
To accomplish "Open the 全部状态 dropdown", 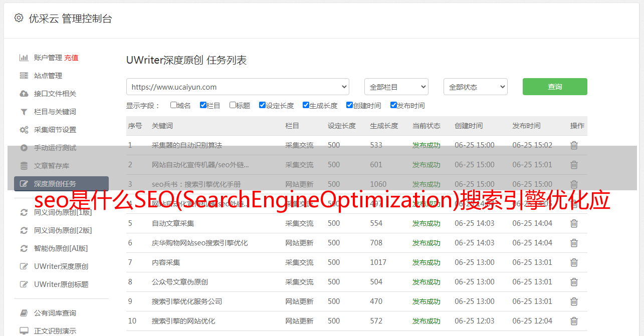I will [476, 87].
